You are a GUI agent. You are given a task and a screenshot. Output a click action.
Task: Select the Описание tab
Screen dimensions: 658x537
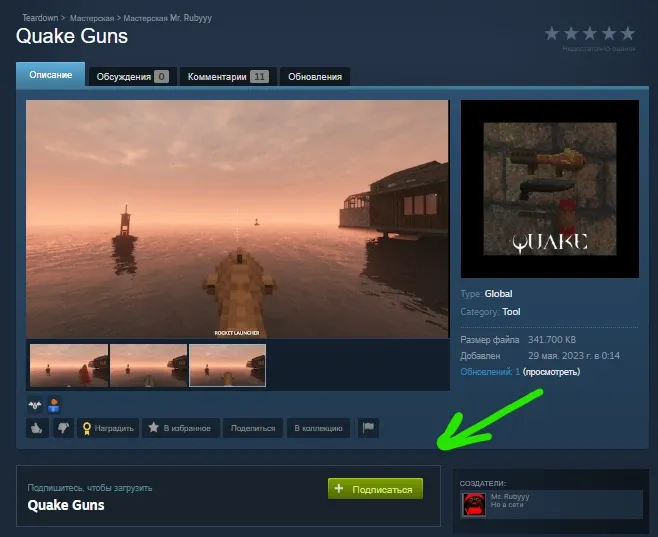51,76
